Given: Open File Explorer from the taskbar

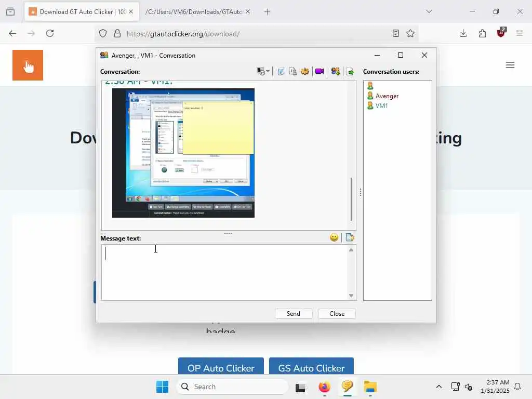Looking at the screenshot, I should tap(370, 387).
